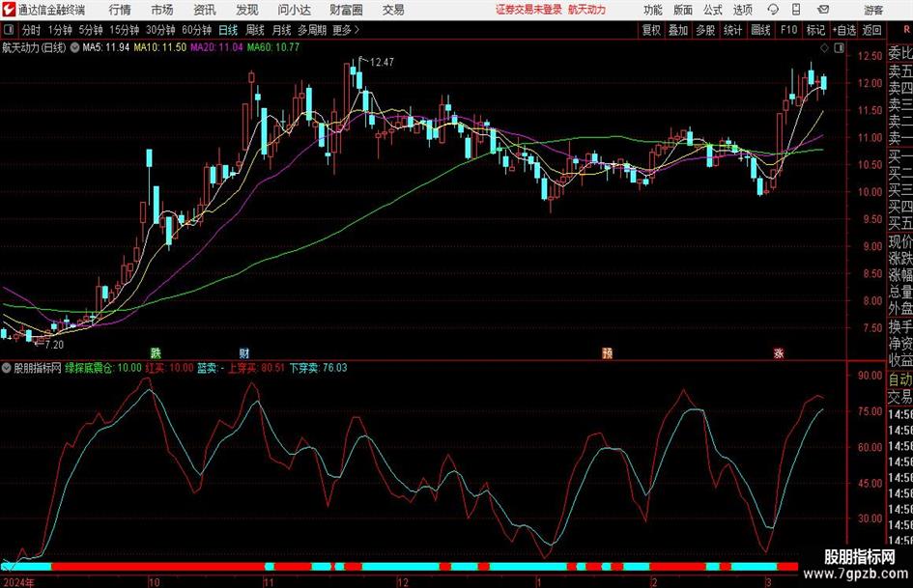Open the 问小达 menu
913x588 pixels.
294,10
